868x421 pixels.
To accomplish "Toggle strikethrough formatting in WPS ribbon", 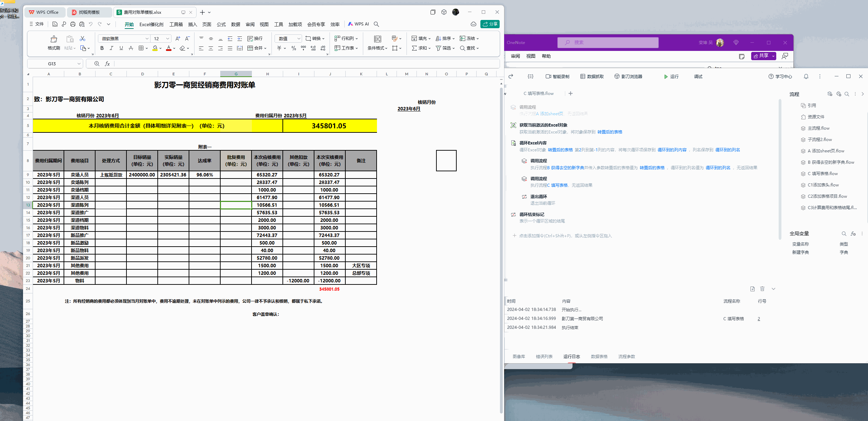I will tap(131, 48).
